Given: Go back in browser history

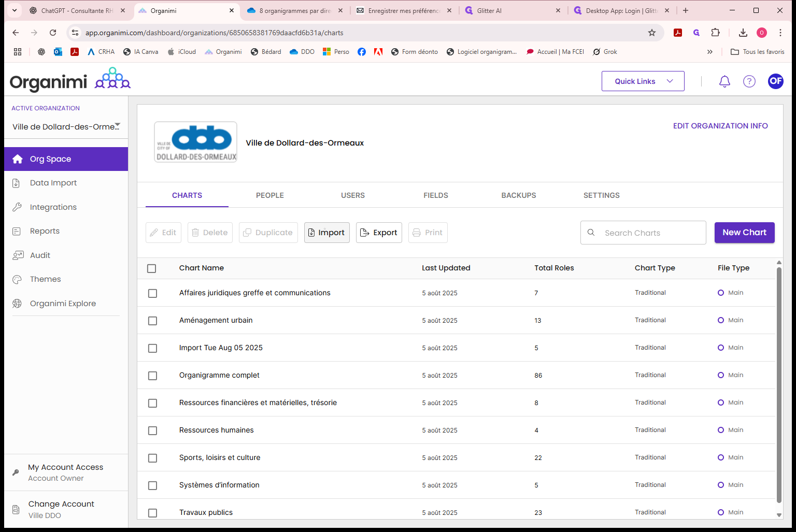Looking at the screenshot, I should click(16, 33).
